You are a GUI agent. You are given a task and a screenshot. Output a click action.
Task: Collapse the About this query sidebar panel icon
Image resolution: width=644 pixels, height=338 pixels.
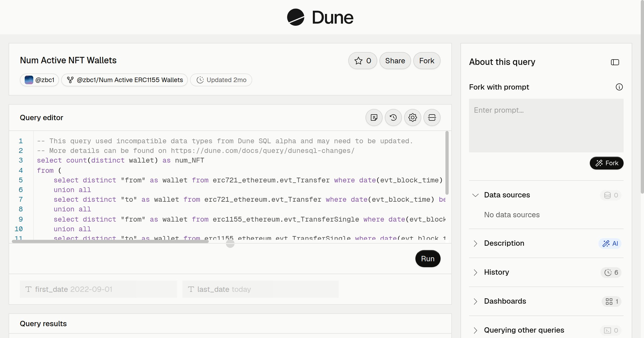coord(615,62)
